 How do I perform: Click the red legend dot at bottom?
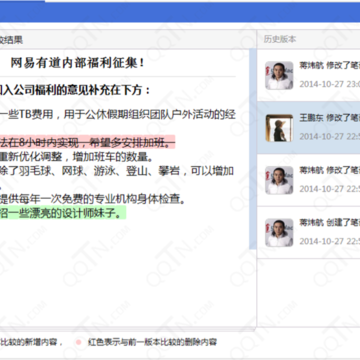tap(79, 342)
